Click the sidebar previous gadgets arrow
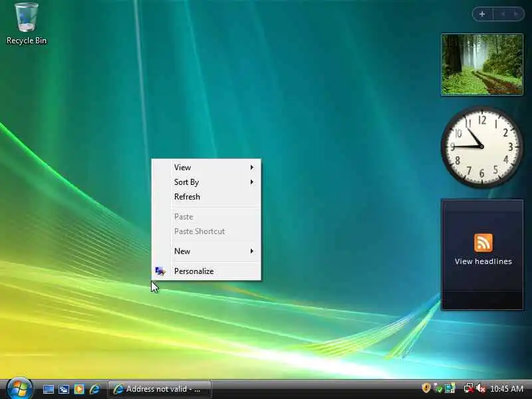This screenshot has width=532, height=399. coord(503,14)
